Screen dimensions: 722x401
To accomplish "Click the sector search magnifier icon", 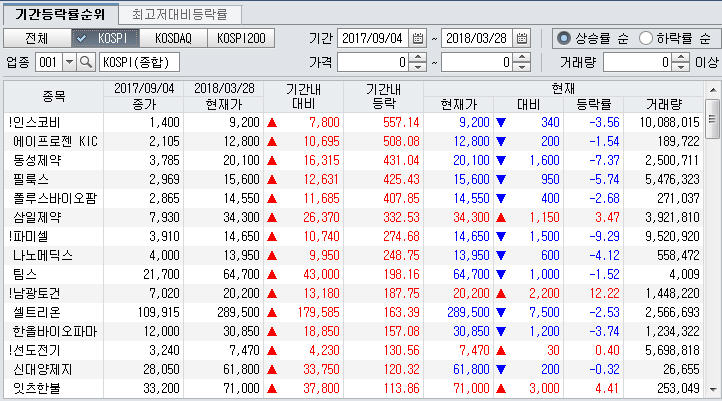I will tap(86, 62).
